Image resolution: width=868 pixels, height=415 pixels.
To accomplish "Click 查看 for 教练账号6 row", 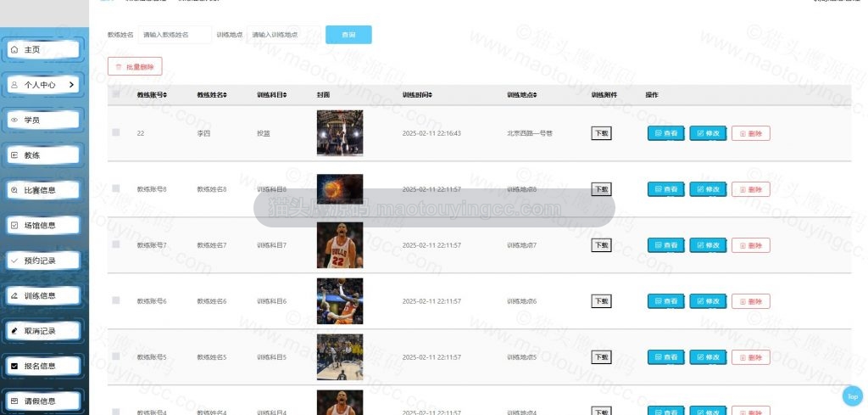I will 666,301.
